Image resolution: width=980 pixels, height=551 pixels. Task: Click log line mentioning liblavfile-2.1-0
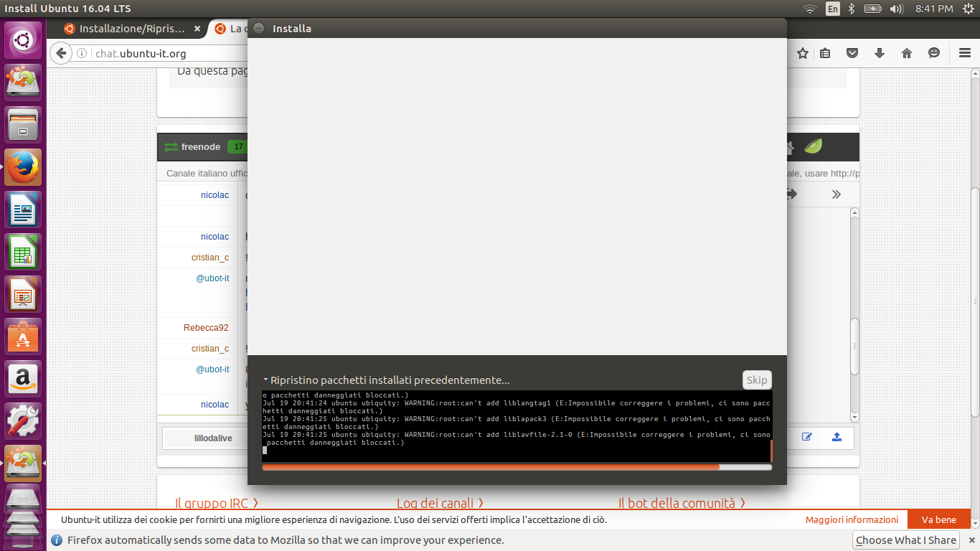(517, 438)
